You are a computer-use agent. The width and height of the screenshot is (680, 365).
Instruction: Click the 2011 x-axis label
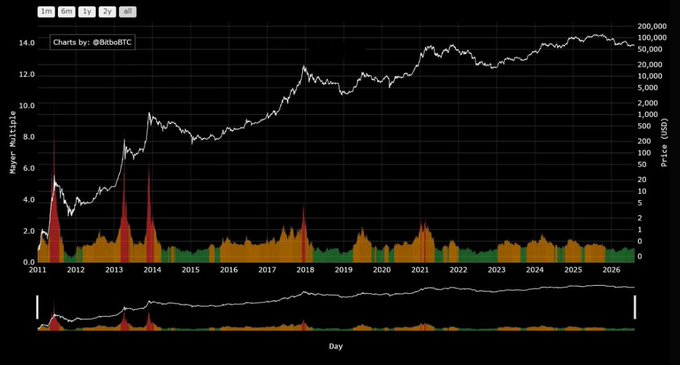[x=38, y=270]
